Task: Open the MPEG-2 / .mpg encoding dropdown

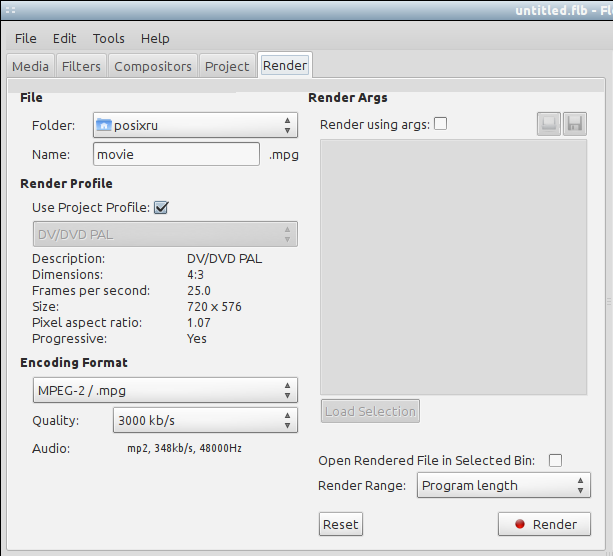Action: point(165,390)
